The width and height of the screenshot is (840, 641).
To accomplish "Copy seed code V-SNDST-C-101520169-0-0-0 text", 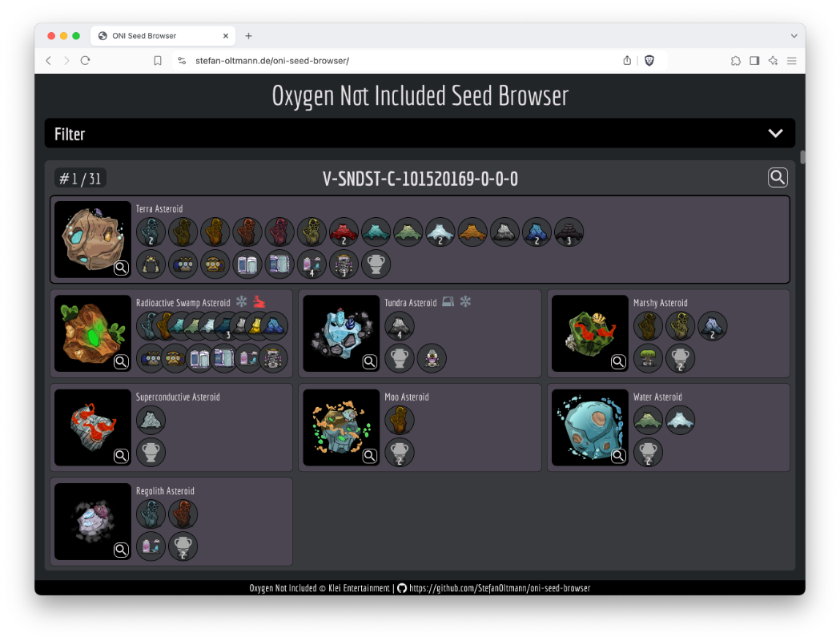I will click(420, 179).
